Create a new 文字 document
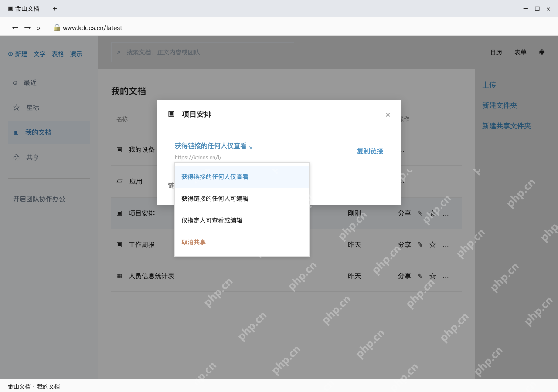The width and height of the screenshot is (558, 392). coord(40,54)
